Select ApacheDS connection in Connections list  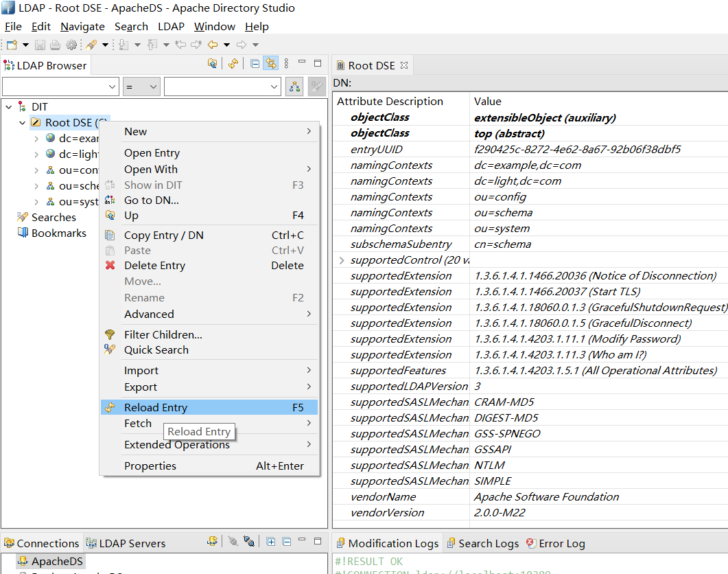click(x=56, y=562)
